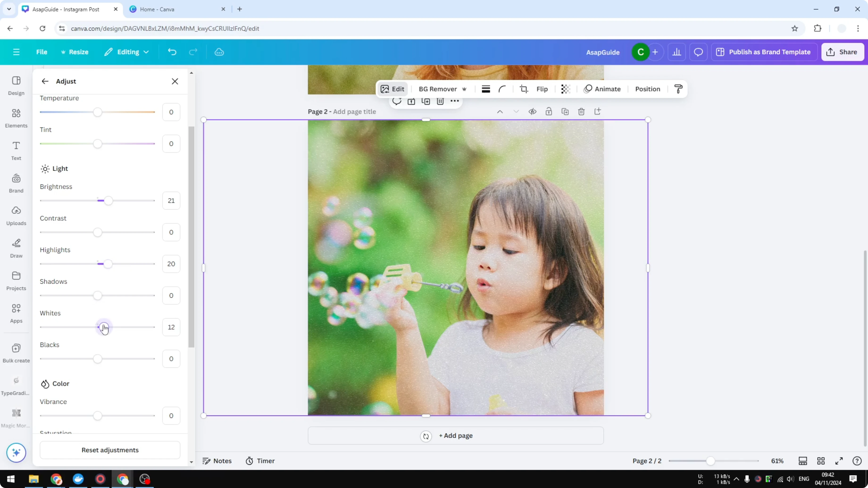
Task: Click the delete page trash icon
Action: point(581,111)
